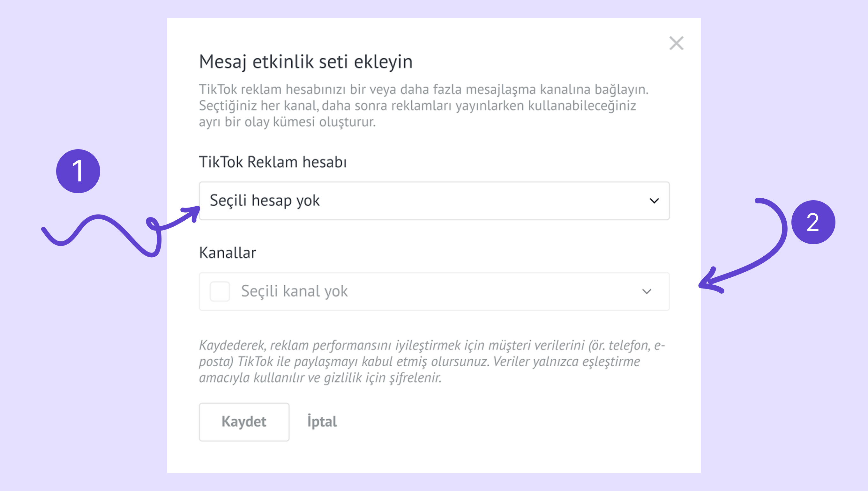The width and height of the screenshot is (868, 491).
Task: Click the chevron in the account dropdown
Action: 654,201
